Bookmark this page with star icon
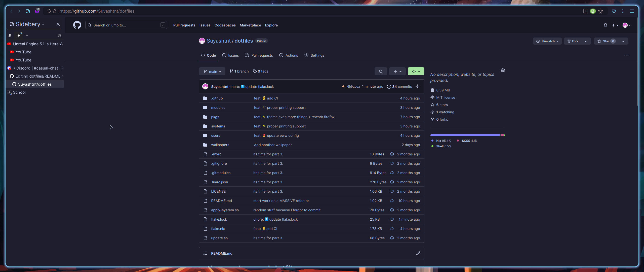Image resolution: width=644 pixels, height=272 pixels. (600, 11)
